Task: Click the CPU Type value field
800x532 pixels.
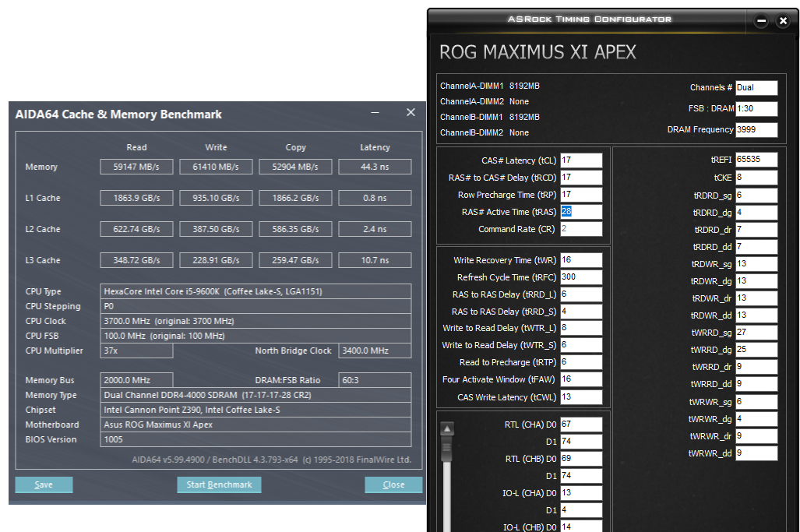Action: (x=256, y=291)
